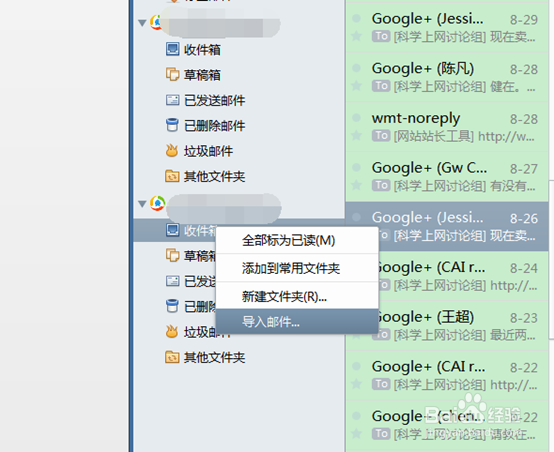Screen dimensions: 554x452
Task: Click the To tag on wmt-noreply email
Action: (x=381, y=136)
